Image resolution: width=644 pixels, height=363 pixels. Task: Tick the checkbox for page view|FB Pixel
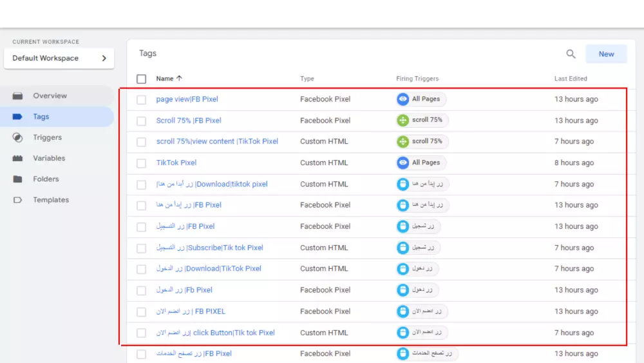142,100
